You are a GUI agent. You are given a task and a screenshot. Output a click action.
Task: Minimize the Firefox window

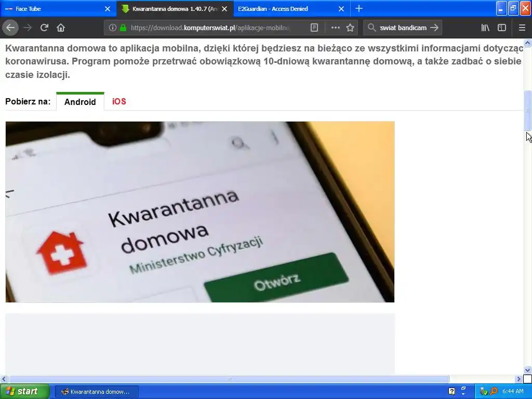point(501,9)
